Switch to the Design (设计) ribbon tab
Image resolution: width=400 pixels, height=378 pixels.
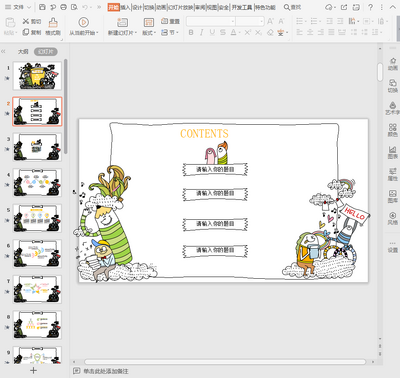tap(137, 7)
